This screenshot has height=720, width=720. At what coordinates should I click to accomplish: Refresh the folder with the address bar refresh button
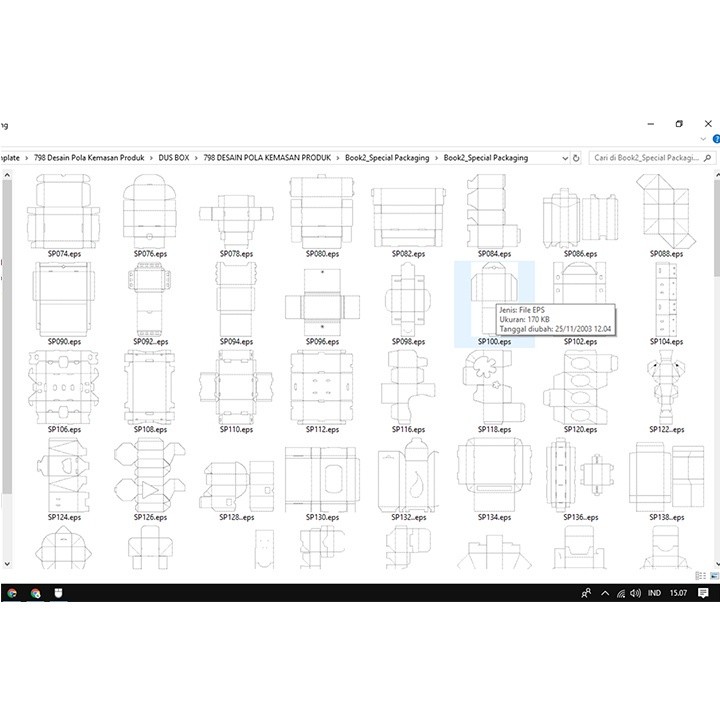[576, 158]
